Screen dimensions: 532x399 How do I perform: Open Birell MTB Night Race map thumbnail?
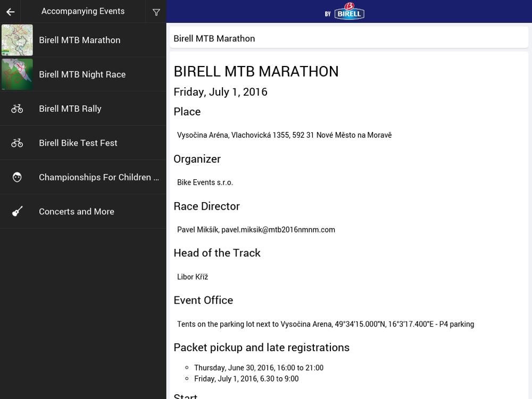tap(18, 74)
